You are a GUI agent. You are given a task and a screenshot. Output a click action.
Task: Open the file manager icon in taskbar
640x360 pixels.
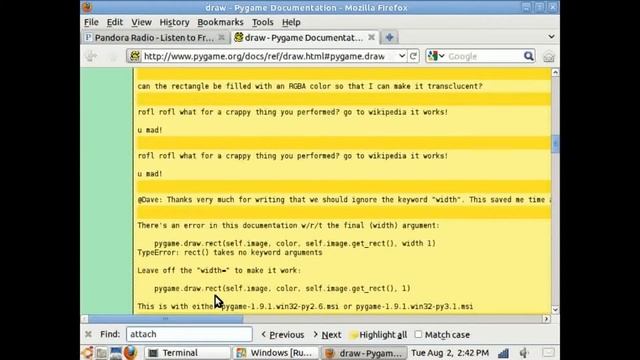(x=102, y=353)
